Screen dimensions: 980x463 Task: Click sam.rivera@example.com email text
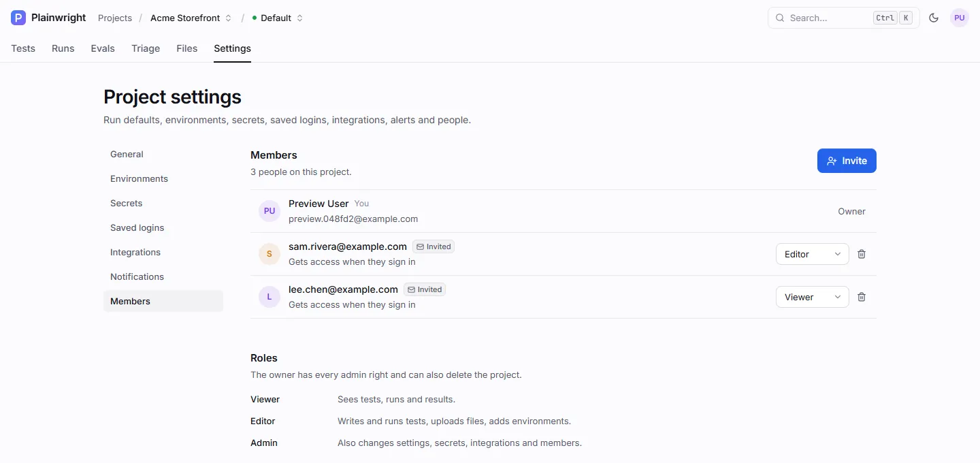[348, 246]
